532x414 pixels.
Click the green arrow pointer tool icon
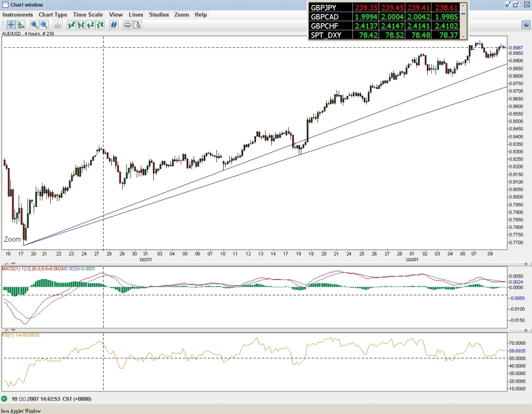[x=21, y=25]
